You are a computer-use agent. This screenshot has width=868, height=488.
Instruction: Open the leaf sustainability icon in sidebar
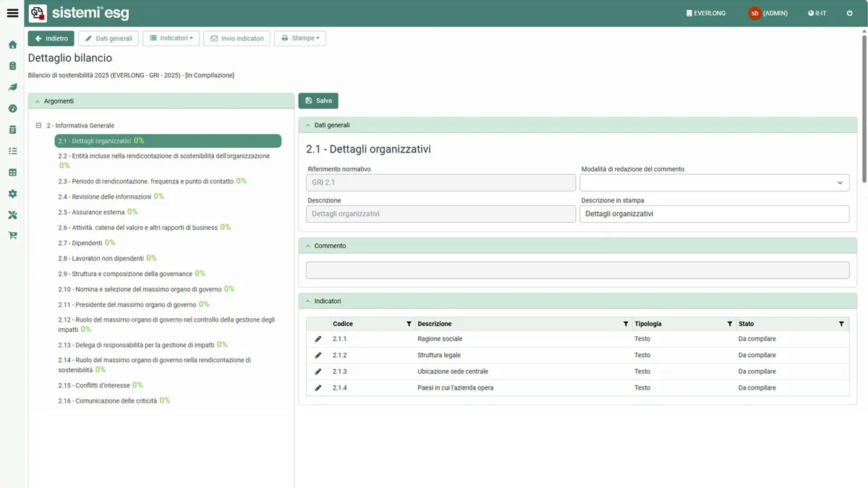[x=12, y=87]
